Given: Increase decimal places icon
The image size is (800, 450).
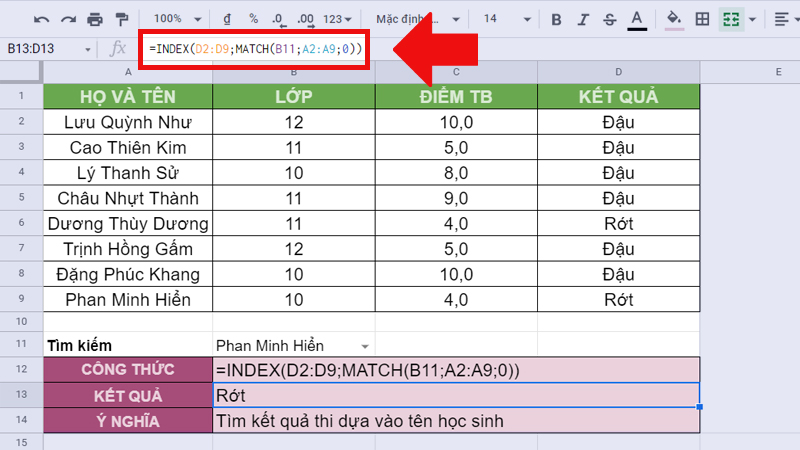Looking at the screenshot, I should (305, 19).
